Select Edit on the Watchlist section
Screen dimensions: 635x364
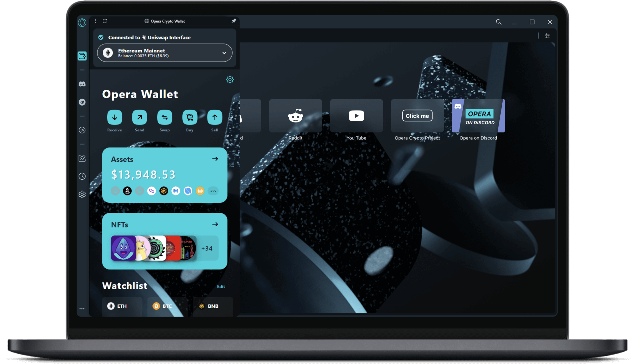click(222, 286)
